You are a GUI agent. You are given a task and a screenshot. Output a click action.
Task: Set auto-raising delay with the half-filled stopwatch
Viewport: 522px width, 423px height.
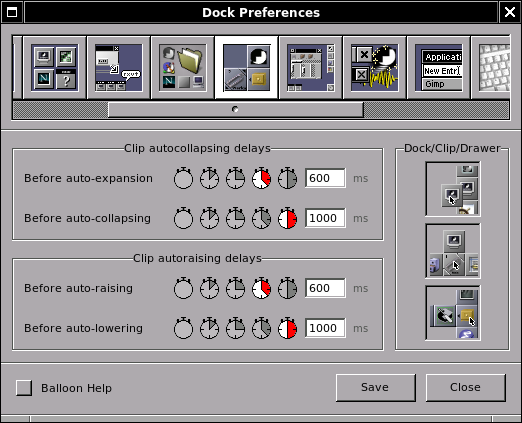coord(287,288)
